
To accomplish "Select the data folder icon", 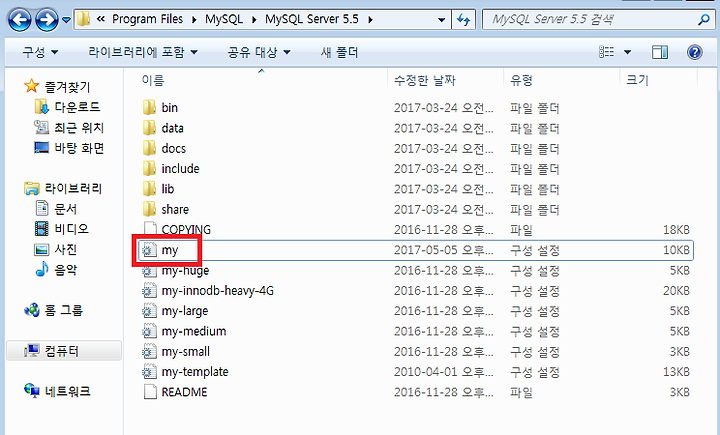I will click(x=149, y=128).
